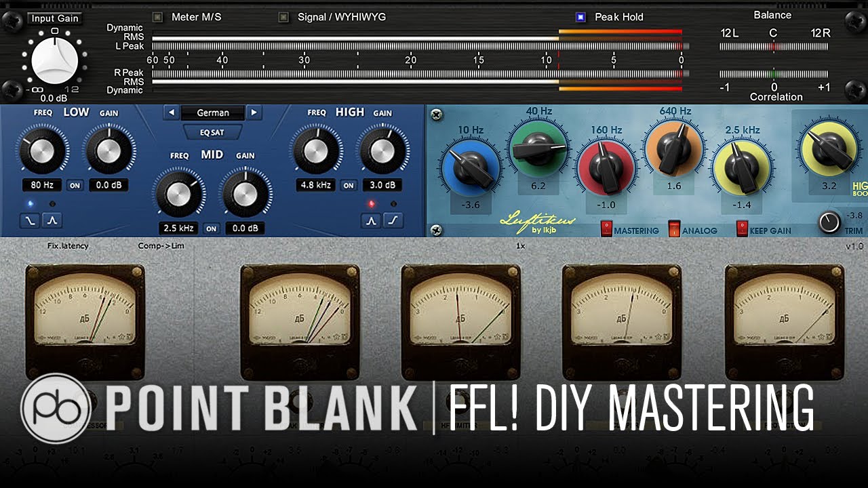Click the 4.8 kHz frequency value field
This screenshot has height=488, width=868.
pyautogui.click(x=315, y=185)
